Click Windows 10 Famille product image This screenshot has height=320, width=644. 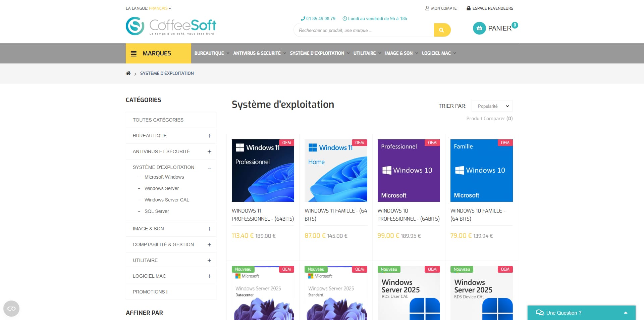482,171
